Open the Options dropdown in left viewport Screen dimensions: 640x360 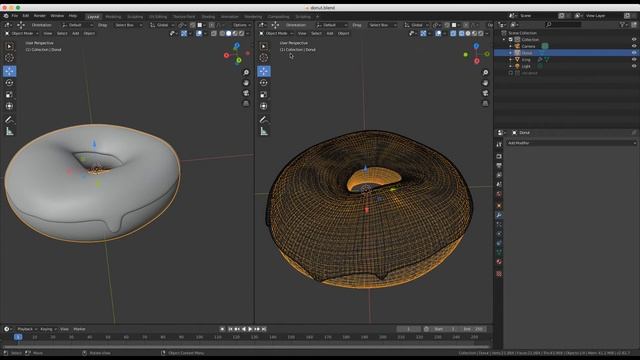pyautogui.click(x=242, y=25)
